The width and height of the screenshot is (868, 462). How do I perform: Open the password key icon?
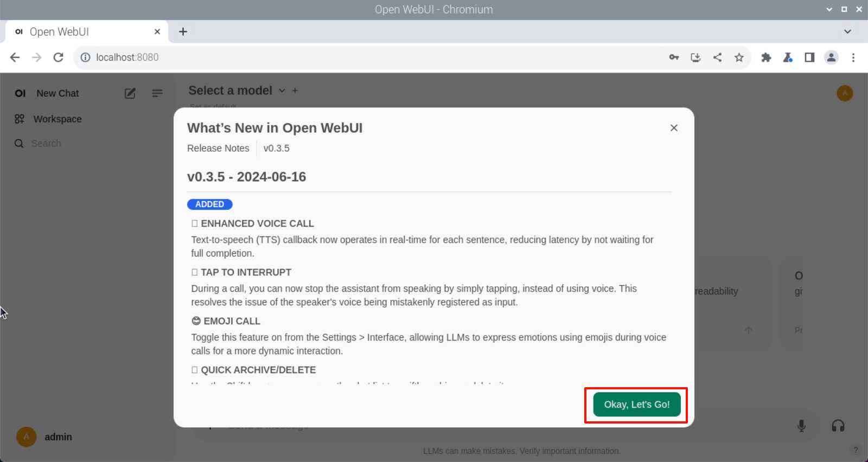point(674,57)
